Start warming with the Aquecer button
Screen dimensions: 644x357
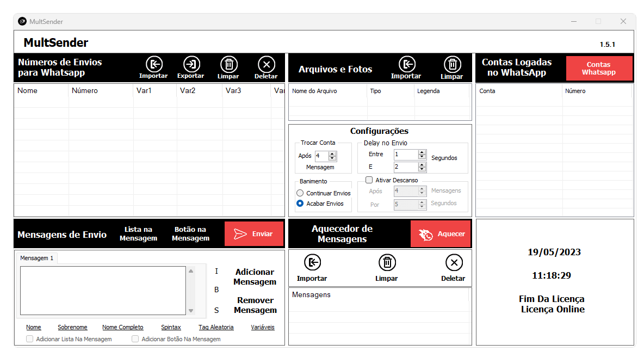pyautogui.click(x=441, y=234)
